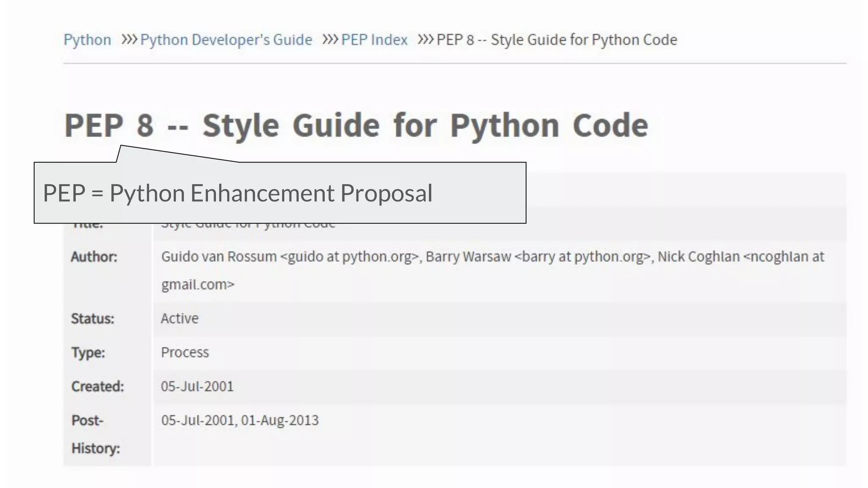Viewport: 868px width, 488px height.
Task: Click the 'Active' status value
Action: click(180, 319)
